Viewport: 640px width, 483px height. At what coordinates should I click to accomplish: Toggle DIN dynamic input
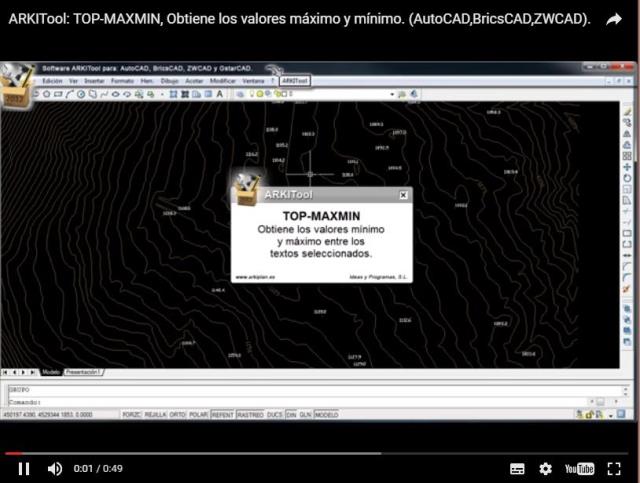[x=291, y=415]
